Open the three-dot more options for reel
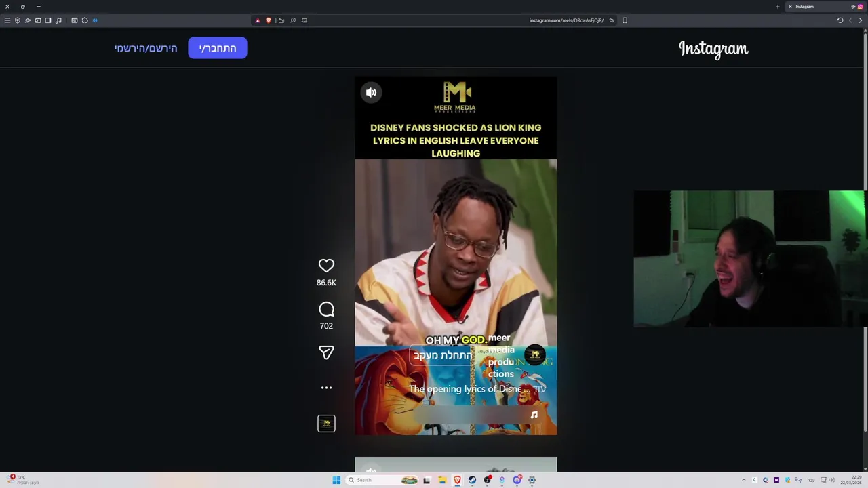 (326, 388)
